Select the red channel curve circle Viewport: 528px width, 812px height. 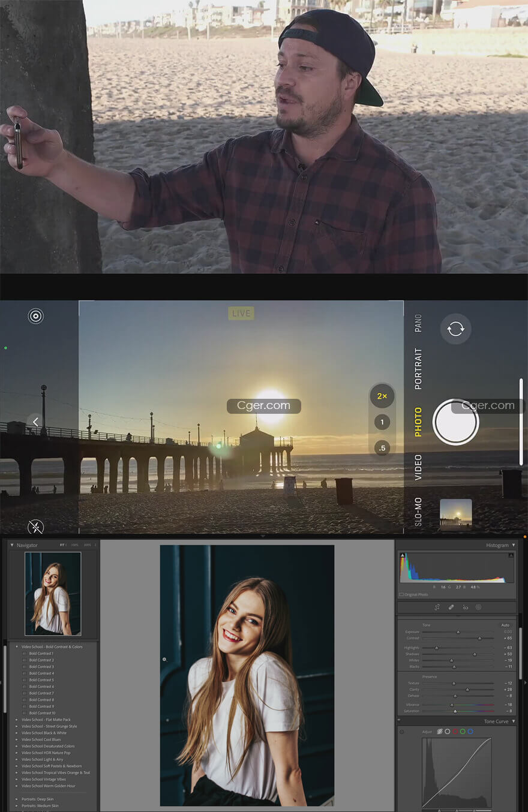(x=455, y=732)
